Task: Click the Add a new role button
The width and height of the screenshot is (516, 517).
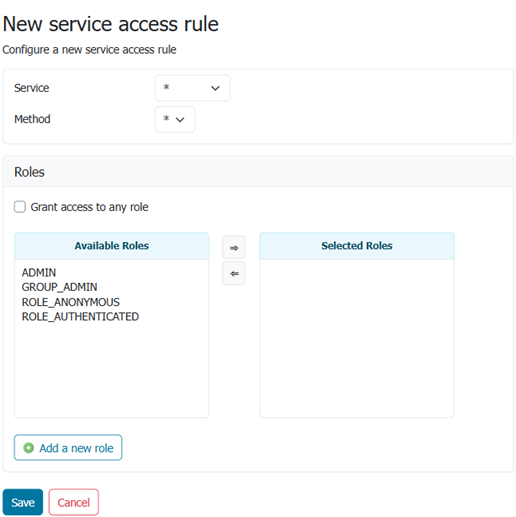Action: [68, 448]
